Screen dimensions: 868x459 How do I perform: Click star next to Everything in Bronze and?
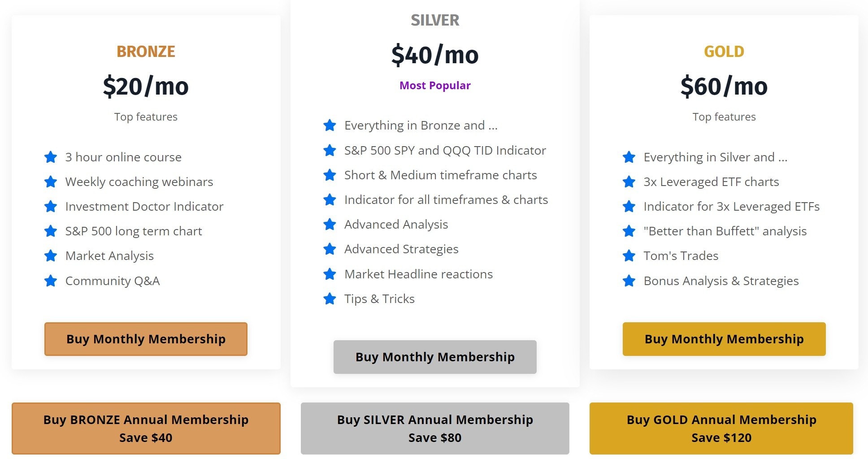click(330, 126)
